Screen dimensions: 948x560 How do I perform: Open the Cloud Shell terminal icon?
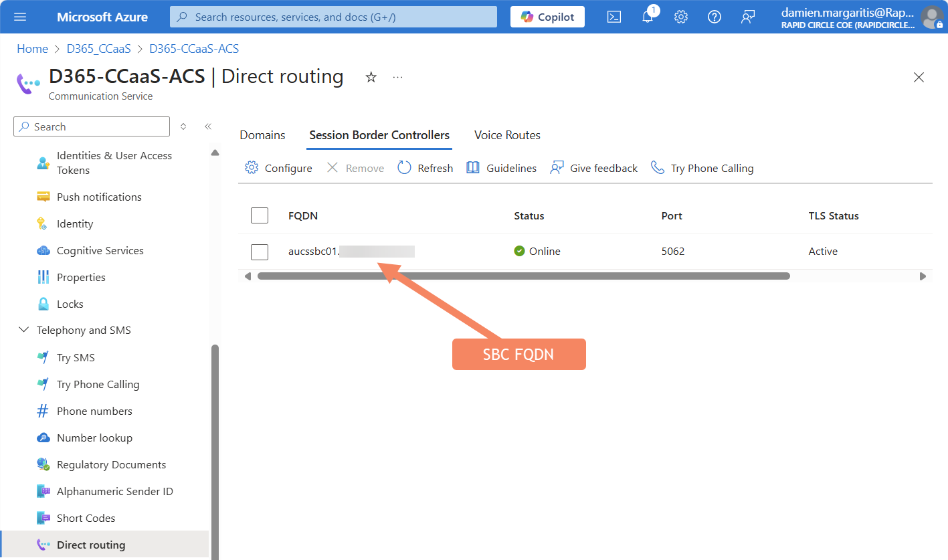(x=613, y=17)
